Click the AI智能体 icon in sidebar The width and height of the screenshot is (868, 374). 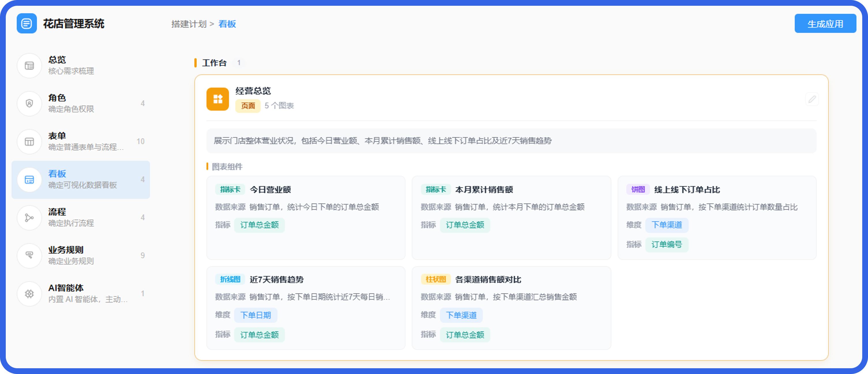(29, 294)
